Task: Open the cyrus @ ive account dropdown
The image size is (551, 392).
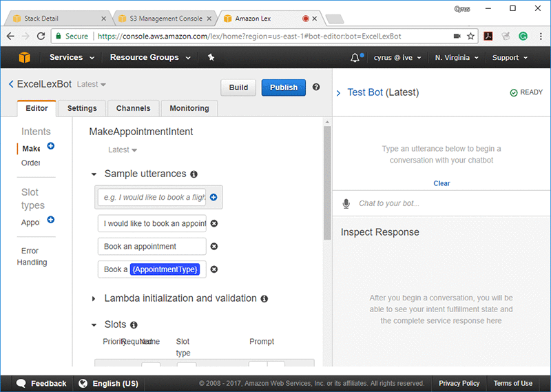Action: 397,58
